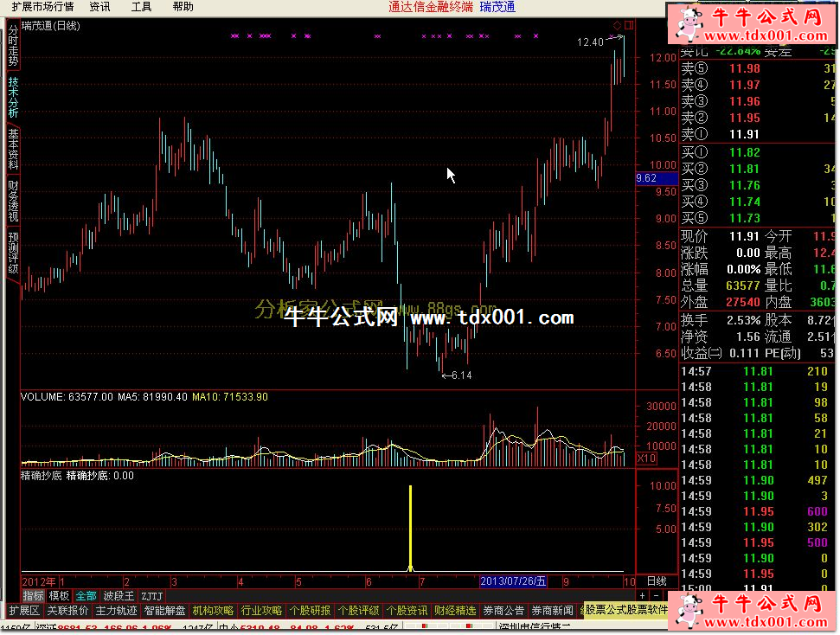
Task: Select the 全部 indicator tab
Action: pos(86,596)
